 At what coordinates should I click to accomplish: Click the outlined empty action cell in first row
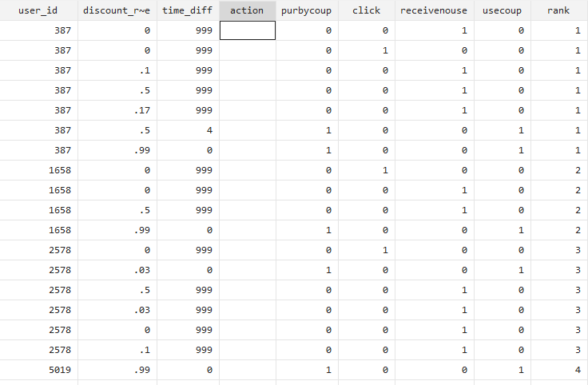(248, 30)
